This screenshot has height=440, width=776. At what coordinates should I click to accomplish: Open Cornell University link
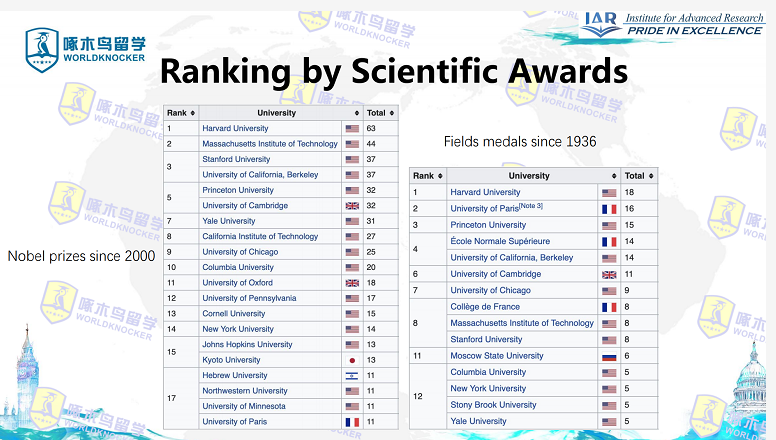coord(234,313)
